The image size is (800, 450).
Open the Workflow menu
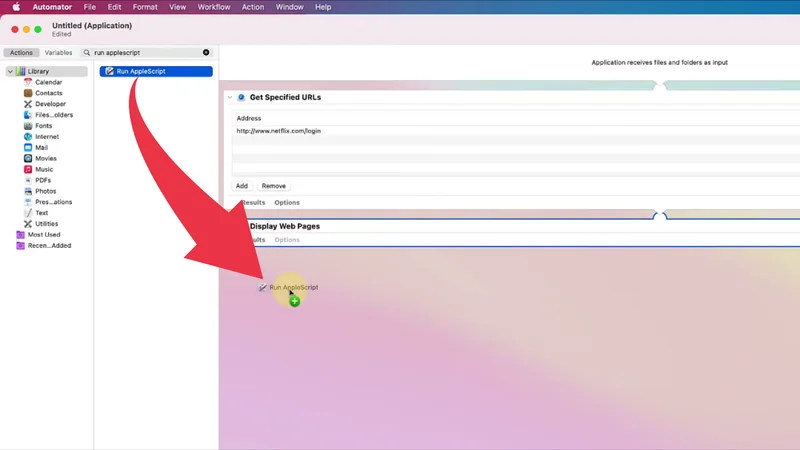pyautogui.click(x=213, y=7)
